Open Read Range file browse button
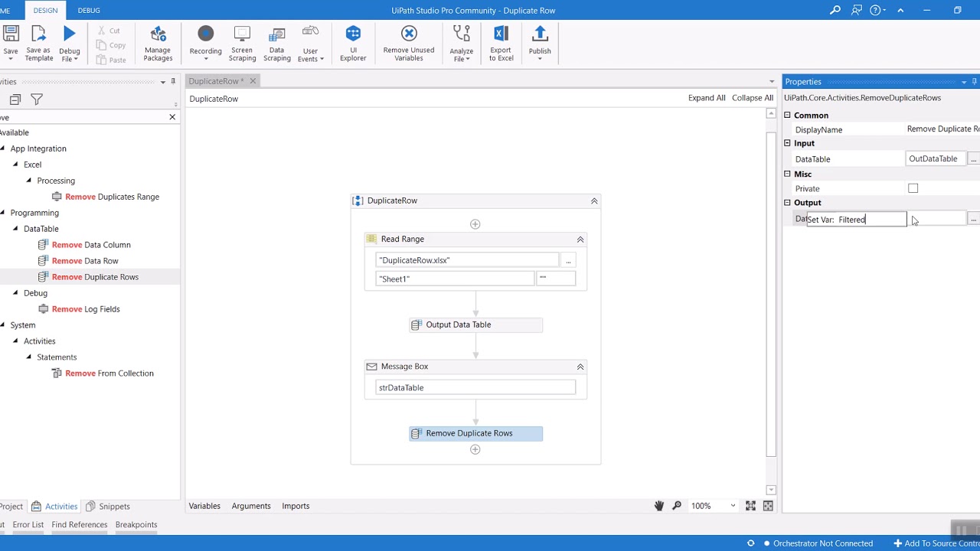This screenshot has width=980, height=551. (568, 261)
